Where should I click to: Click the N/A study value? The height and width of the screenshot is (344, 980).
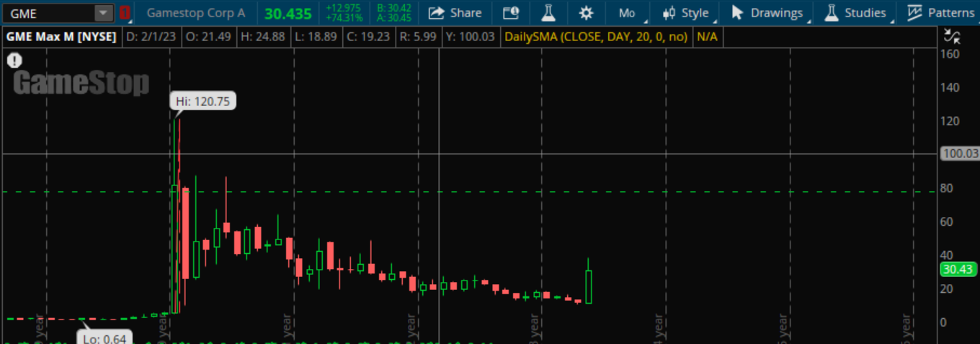[706, 37]
